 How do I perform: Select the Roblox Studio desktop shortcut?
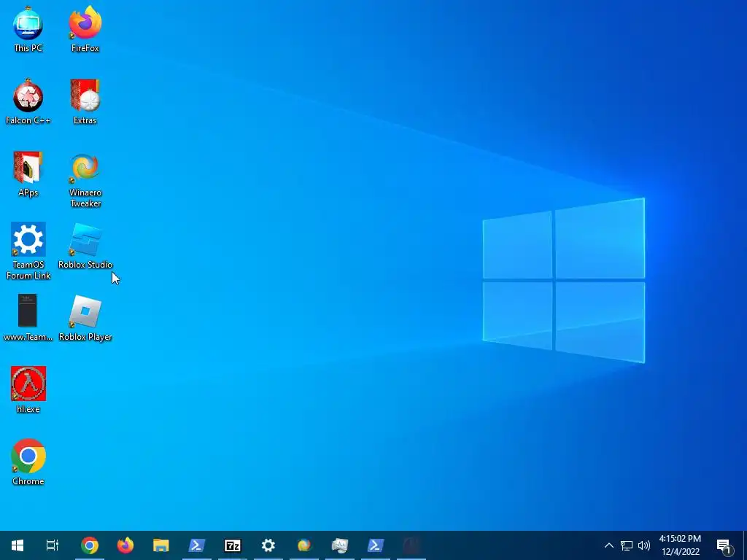tap(85, 246)
